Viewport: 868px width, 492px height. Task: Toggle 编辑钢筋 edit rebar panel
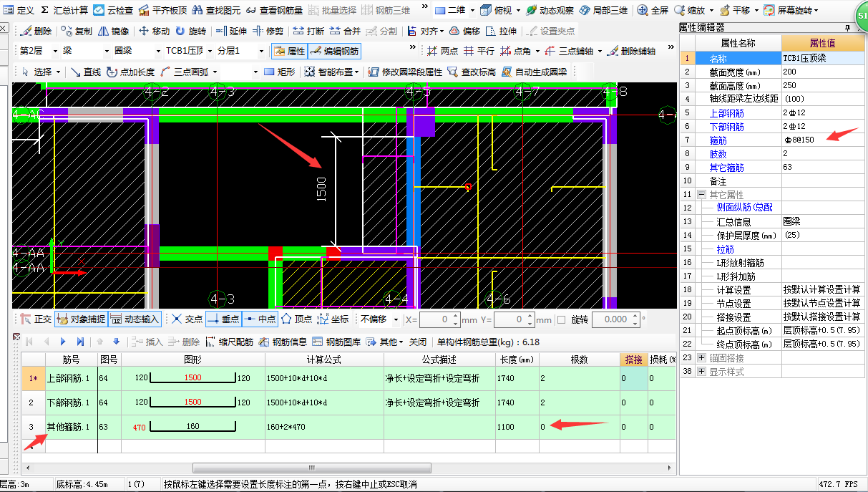tap(335, 52)
